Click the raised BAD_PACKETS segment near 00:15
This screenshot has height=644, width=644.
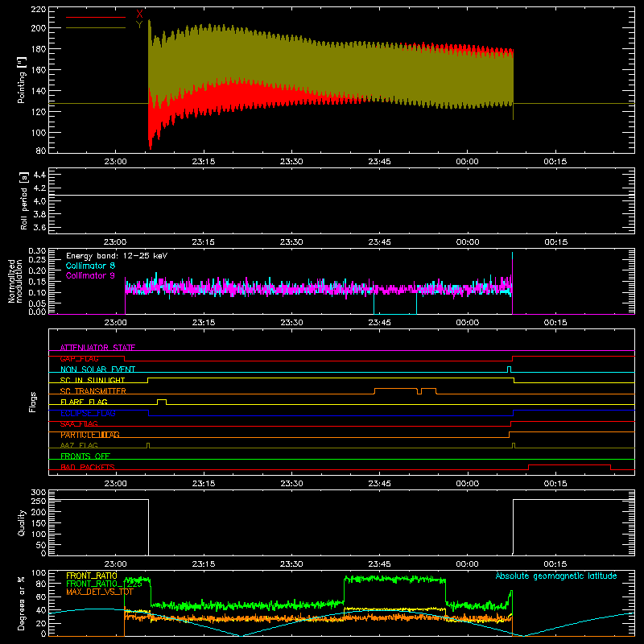coord(569,467)
